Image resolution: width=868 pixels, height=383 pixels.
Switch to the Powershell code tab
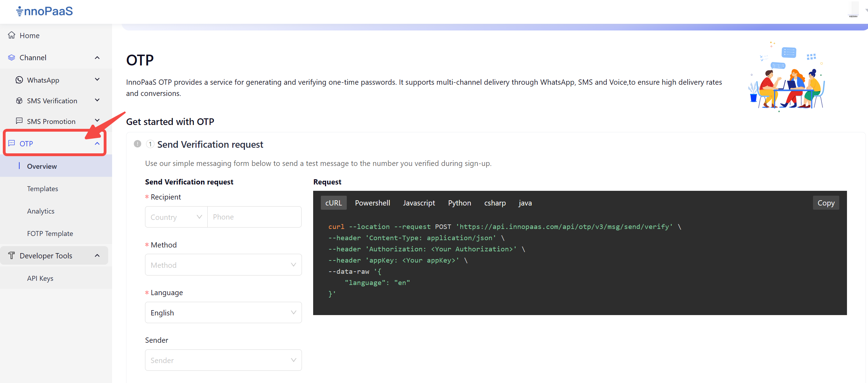click(372, 203)
